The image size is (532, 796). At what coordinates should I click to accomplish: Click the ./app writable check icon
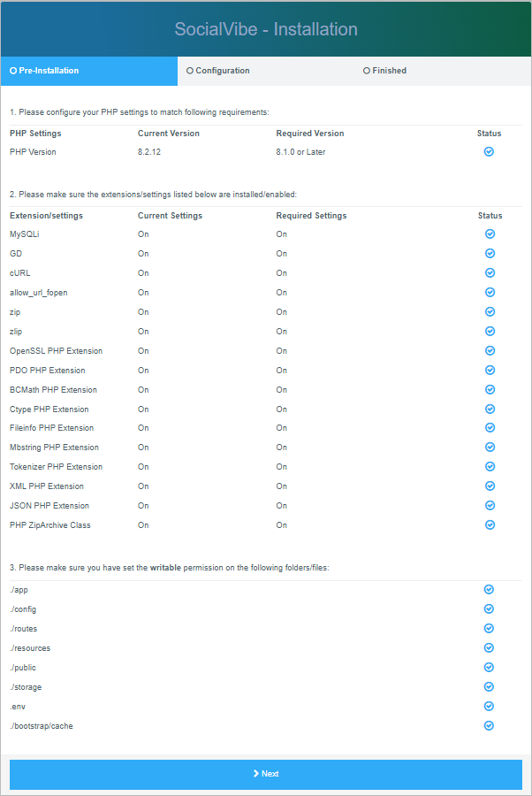(489, 589)
